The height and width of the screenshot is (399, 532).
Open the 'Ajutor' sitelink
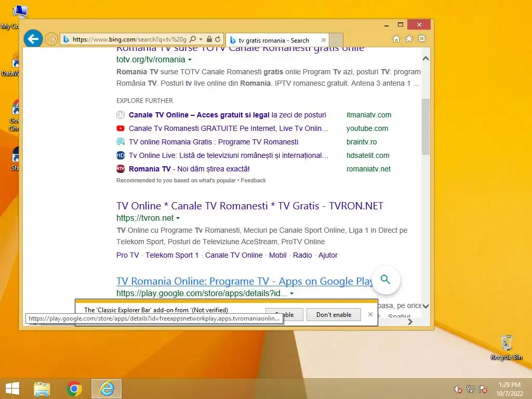pos(328,255)
